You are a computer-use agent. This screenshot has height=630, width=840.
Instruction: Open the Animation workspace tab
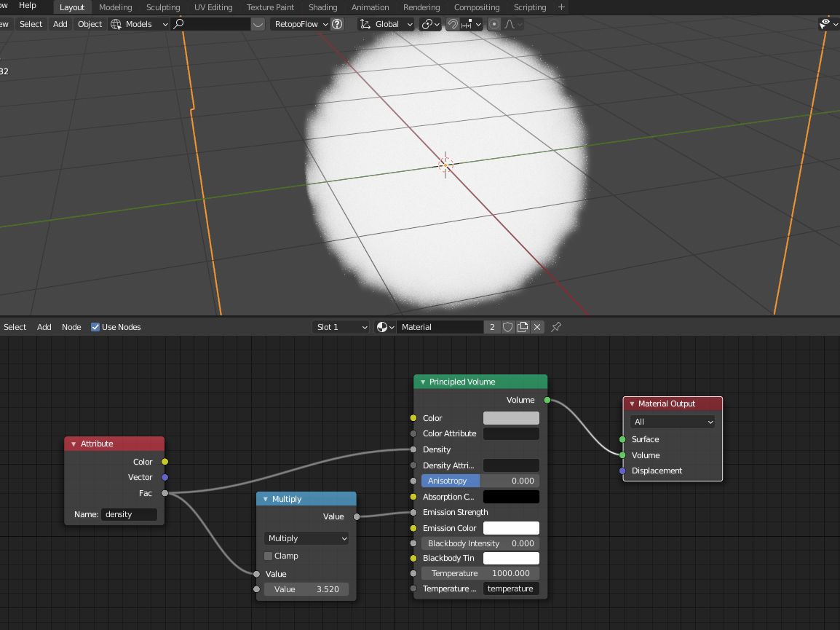370,7
